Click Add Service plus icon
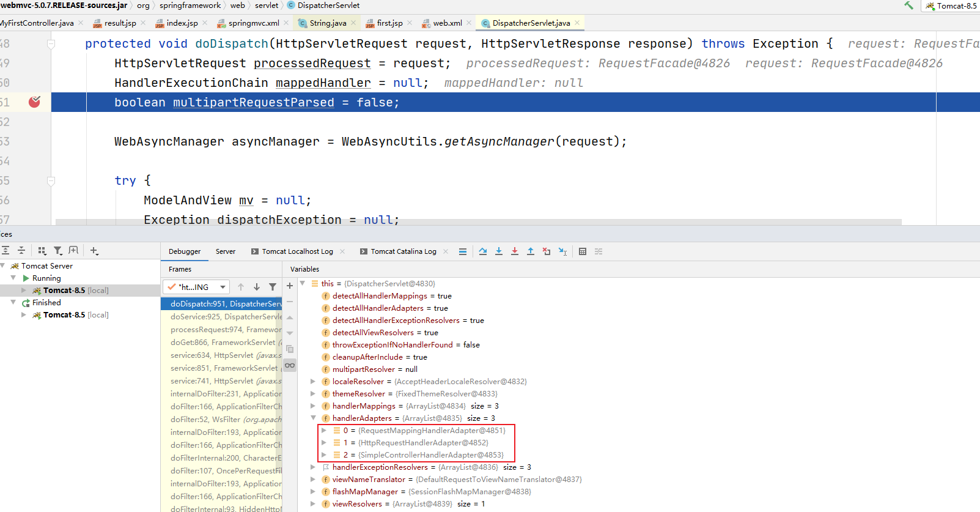Screen dimensions: 980x512 pos(94,251)
